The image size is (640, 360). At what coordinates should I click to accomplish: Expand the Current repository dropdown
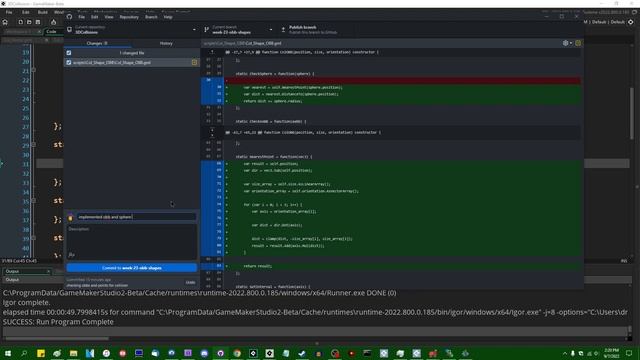point(131,29)
